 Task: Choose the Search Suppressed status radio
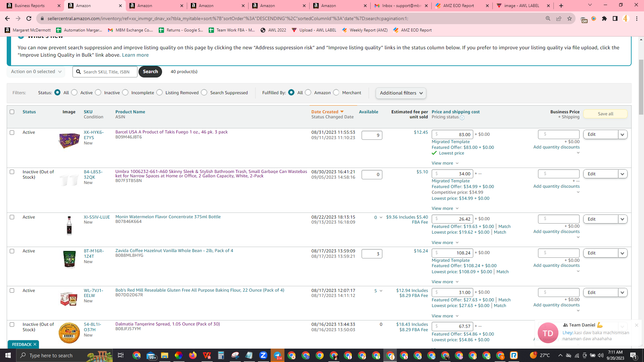tap(204, 93)
